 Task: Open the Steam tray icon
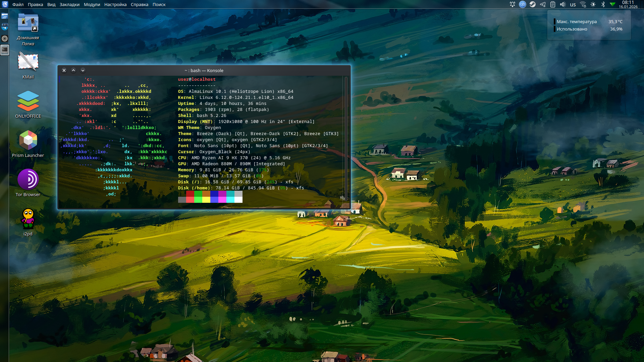point(532,4)
